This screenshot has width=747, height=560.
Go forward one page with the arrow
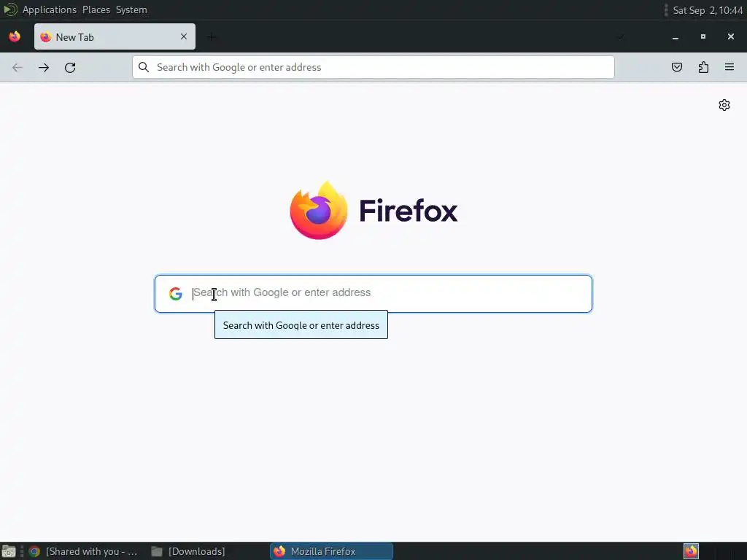44,68
